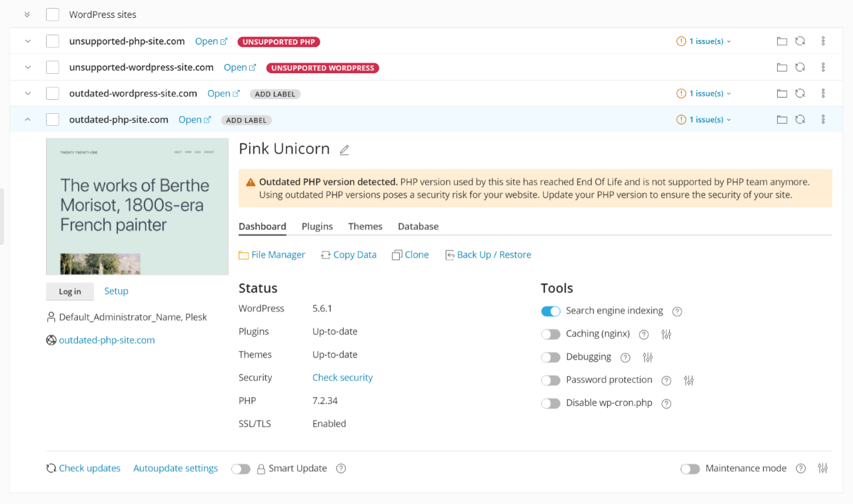Rename site using the pencil edit icon
Viewport: 853px width, 504px height.
tap(344, 150)
